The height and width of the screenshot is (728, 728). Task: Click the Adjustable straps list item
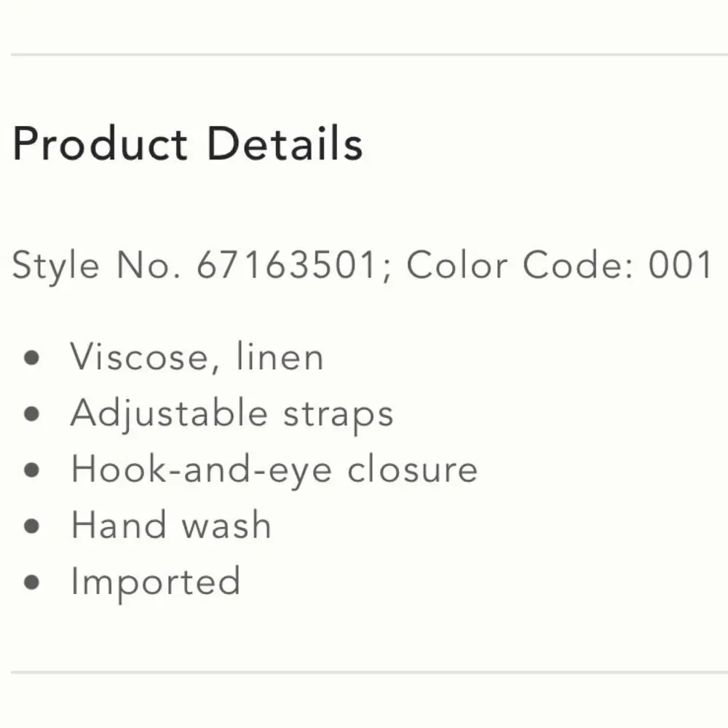coord(232,414)
